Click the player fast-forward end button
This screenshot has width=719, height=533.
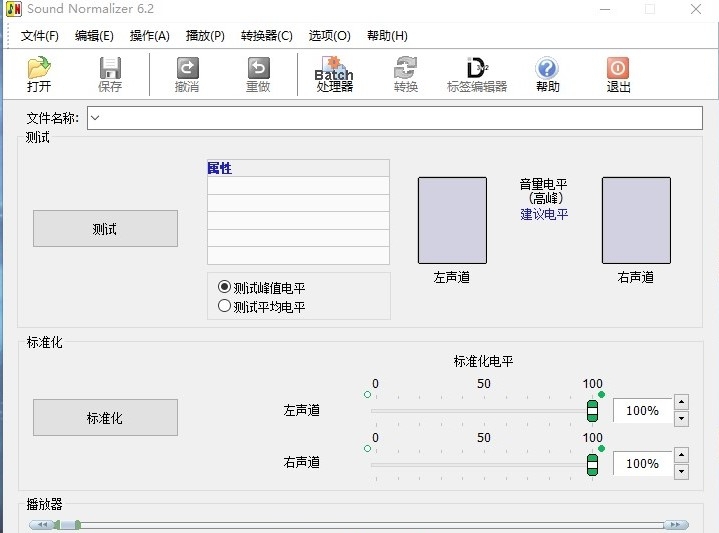[676, 524]
